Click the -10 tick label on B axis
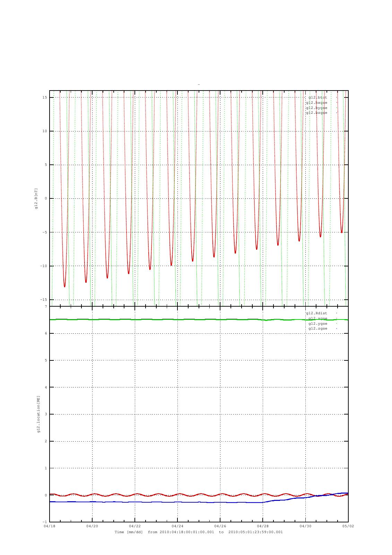392x555 pixels. [44, 266]
